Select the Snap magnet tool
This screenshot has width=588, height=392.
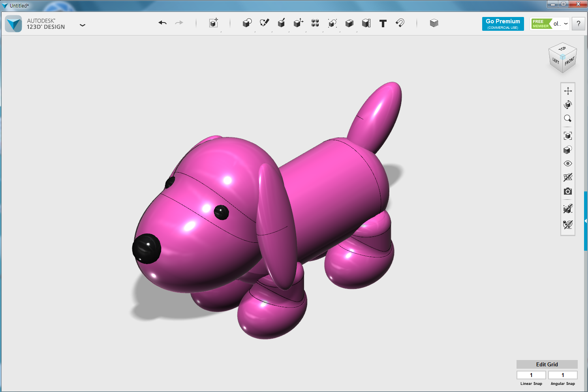(x=400, y=23)
